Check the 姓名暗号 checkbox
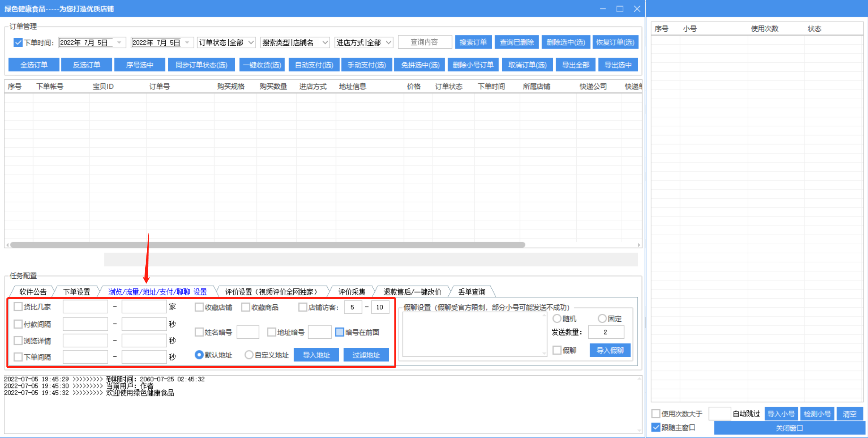This screenshot has height=438, width=868. click(199, 332)
